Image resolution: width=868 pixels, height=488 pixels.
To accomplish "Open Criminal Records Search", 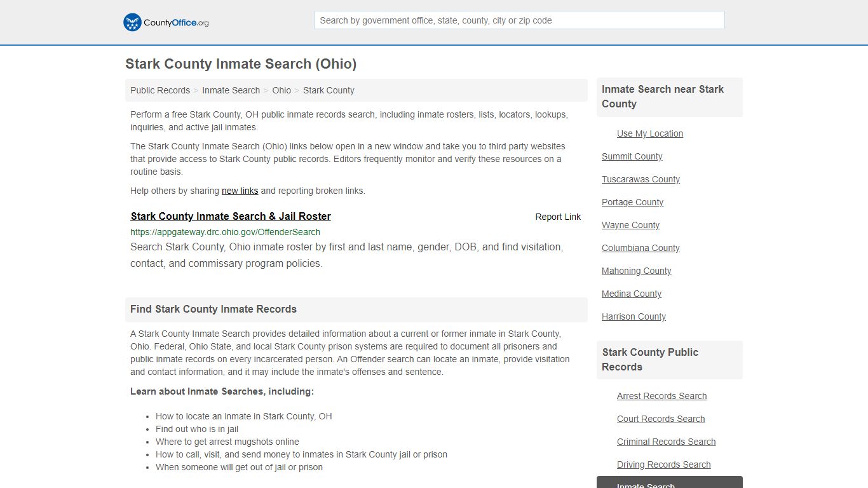I will tap(666, 442).
